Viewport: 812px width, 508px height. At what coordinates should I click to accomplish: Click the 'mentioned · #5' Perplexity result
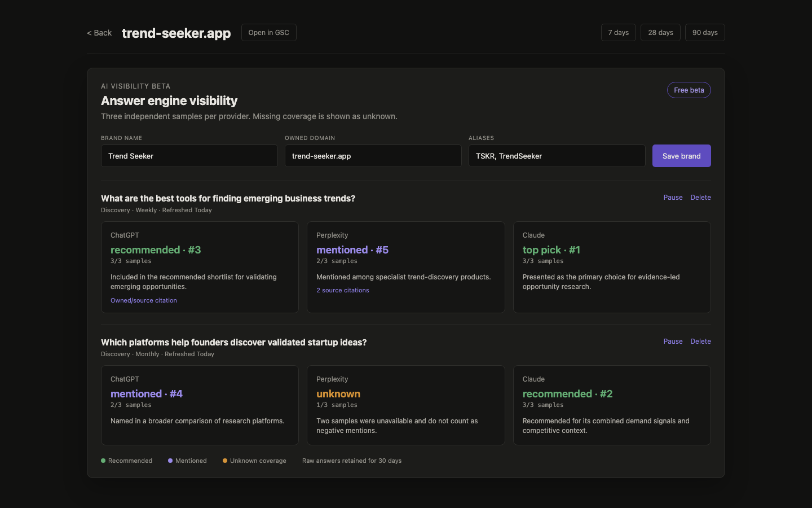pyautogui.click(x=352, y=250)
